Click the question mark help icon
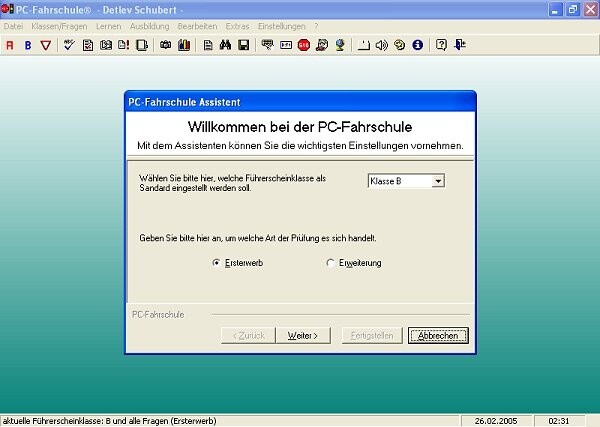Viewport: 600px width, 427px height. pos(441,45)
